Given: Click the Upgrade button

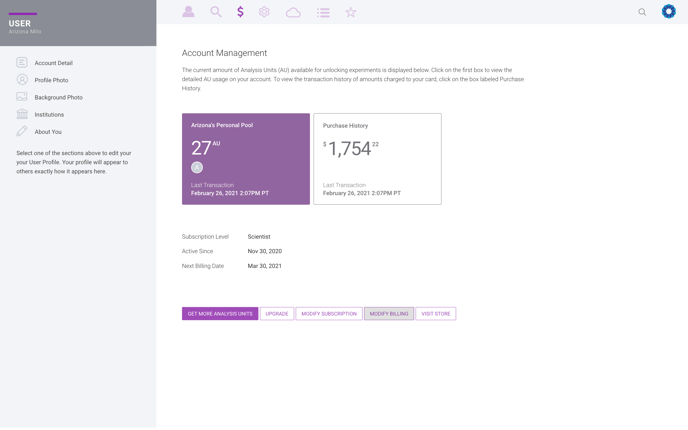Looking at the screenshot, I should (x=277, y=314).
